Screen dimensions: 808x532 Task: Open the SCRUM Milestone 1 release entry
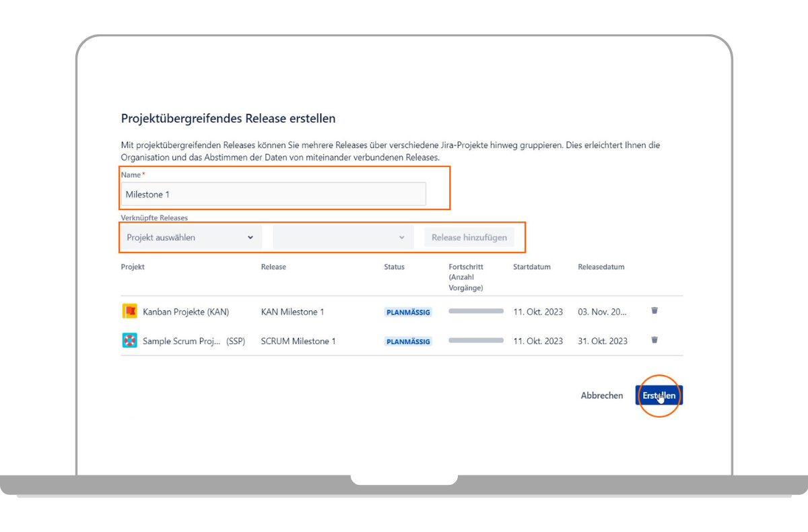[298, 341]
